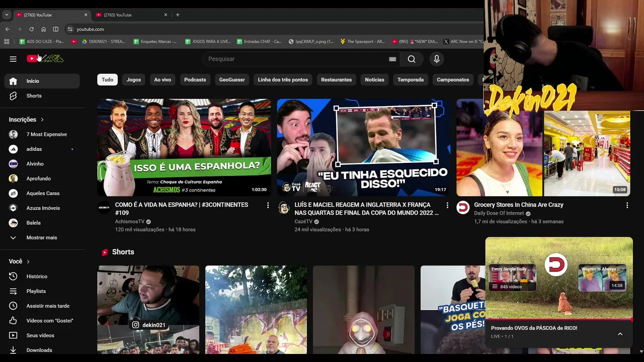Select the Jogos filter chip
The image size is (644, 362).
[134, 79]
